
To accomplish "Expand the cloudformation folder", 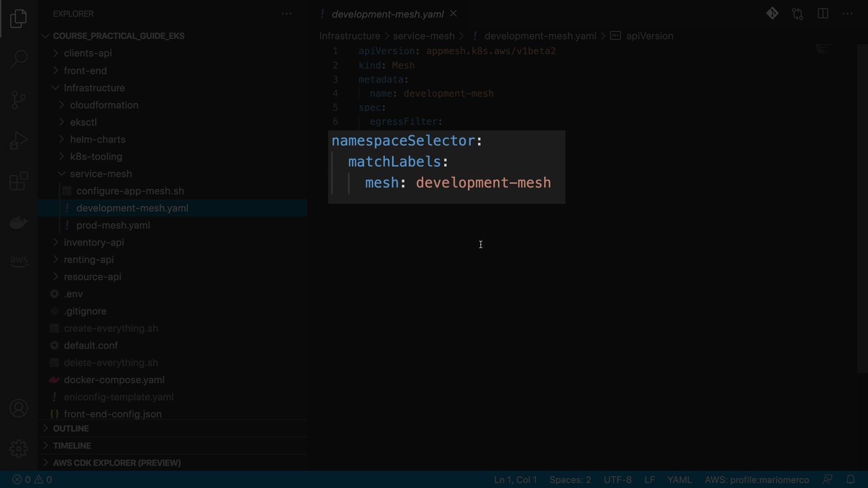I will click(104, 105).
